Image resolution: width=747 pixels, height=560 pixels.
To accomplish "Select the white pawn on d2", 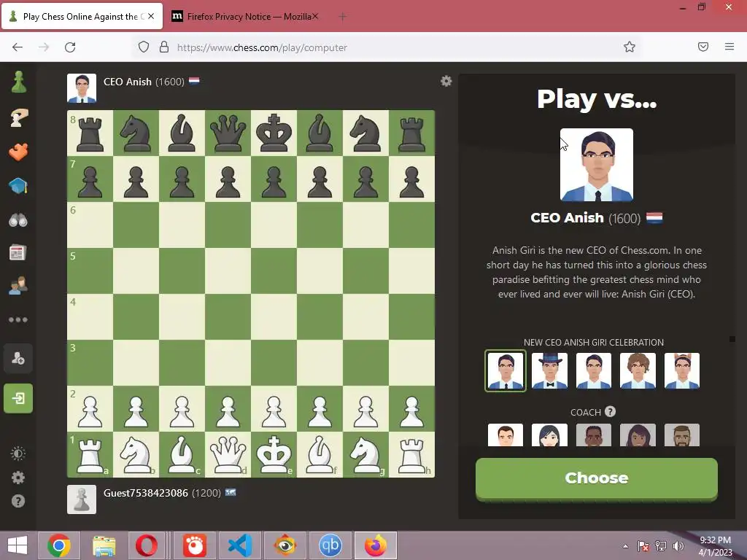I will (x=228, y=410).
